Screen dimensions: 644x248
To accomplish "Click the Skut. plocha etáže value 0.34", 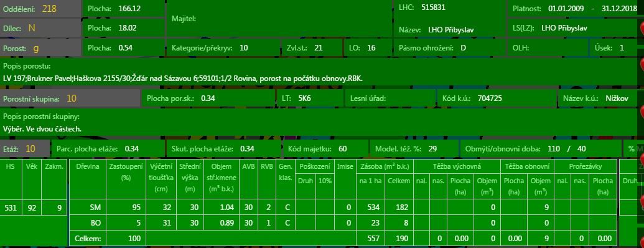I will 247,148.
